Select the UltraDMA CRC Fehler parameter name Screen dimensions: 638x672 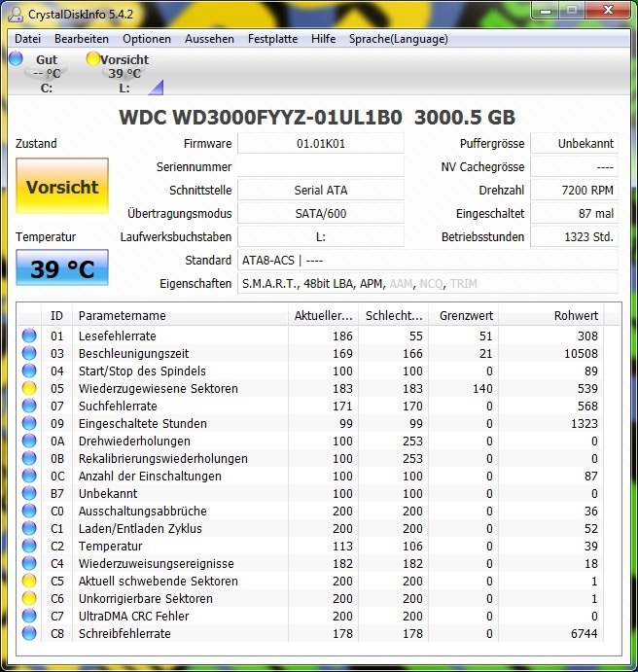[133, 617]
